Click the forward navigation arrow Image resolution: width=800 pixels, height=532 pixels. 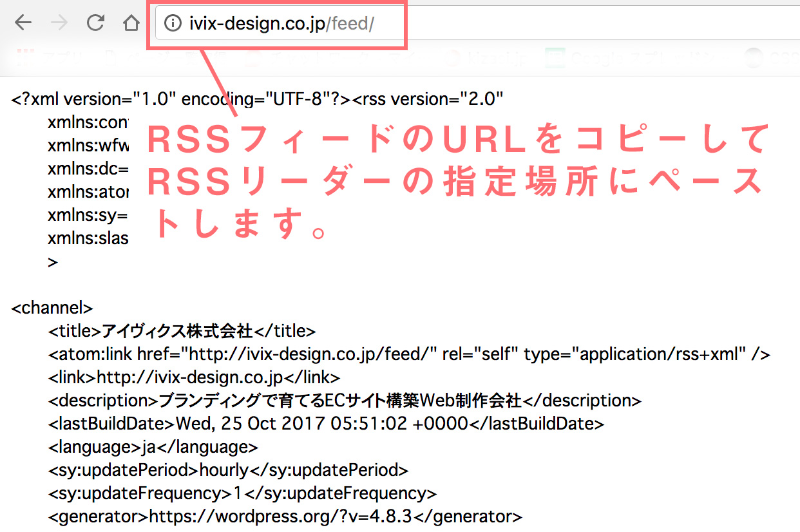(x=59, y=23)
